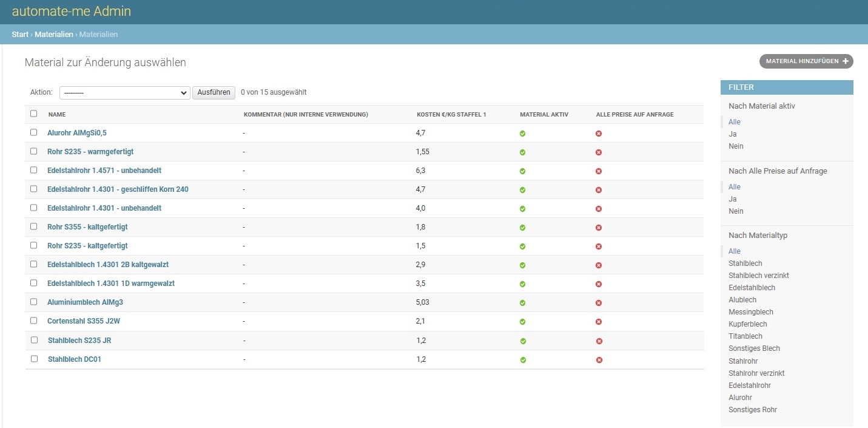The image size is (868, 428).
Task: Click green active icon for Aluminiumblech AlMg3
Action: point(522,303)
